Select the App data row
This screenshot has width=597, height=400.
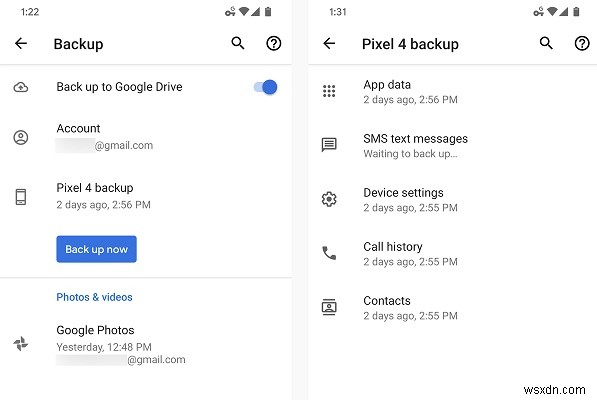(453, 91)
